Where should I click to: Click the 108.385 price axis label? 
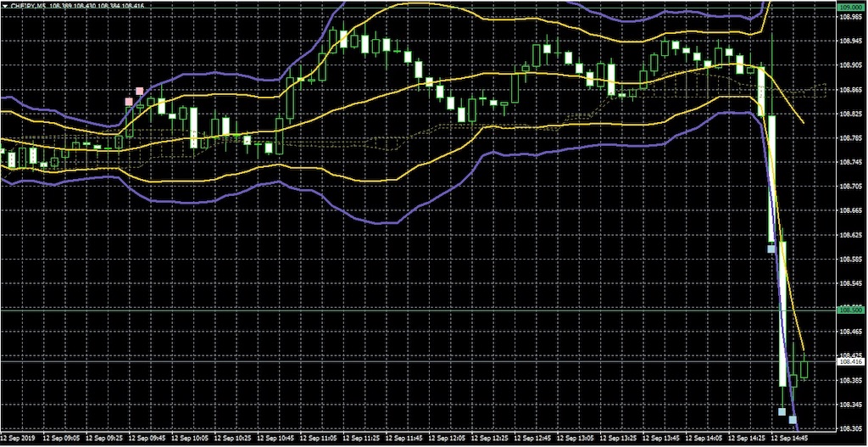click(x=851, y=381)
